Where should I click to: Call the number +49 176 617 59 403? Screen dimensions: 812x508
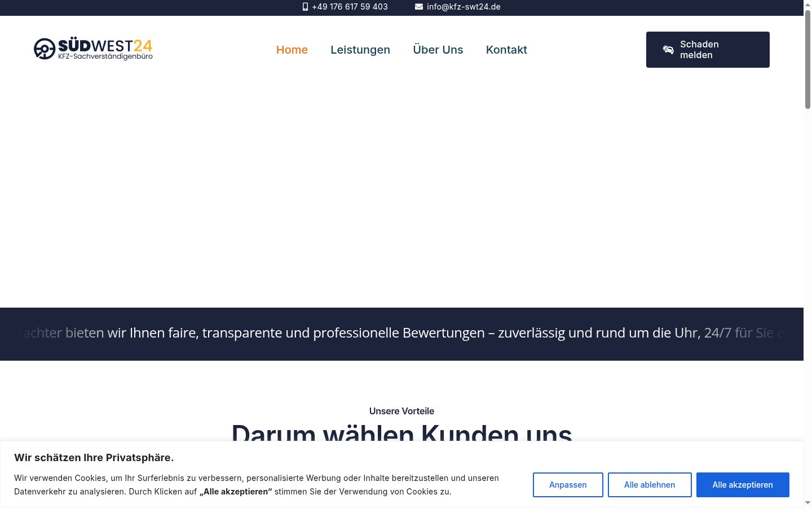tap(350, 7)
